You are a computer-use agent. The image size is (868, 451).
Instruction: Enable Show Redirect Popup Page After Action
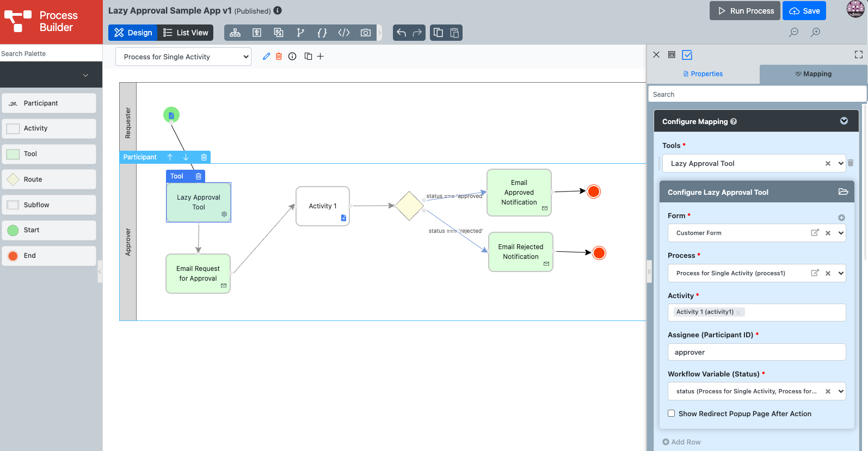[x=672, y=413]
